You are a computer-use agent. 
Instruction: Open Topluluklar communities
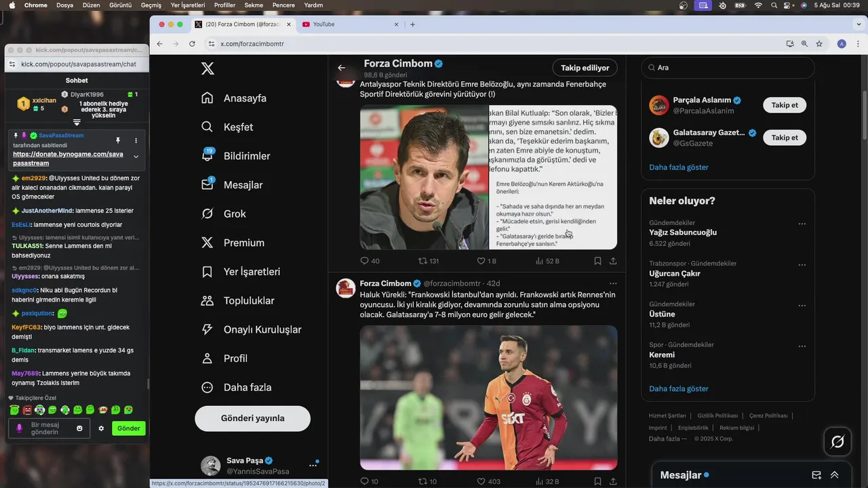238,301
